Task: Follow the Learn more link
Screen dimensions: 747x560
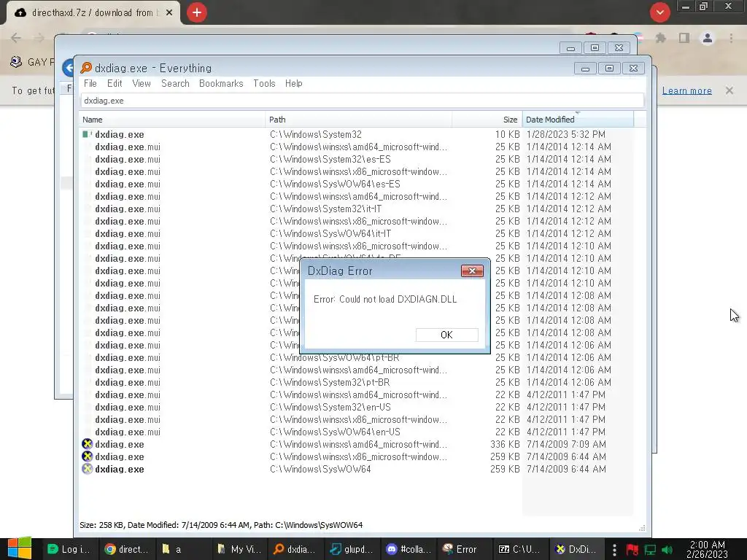Action: [687, 90]
